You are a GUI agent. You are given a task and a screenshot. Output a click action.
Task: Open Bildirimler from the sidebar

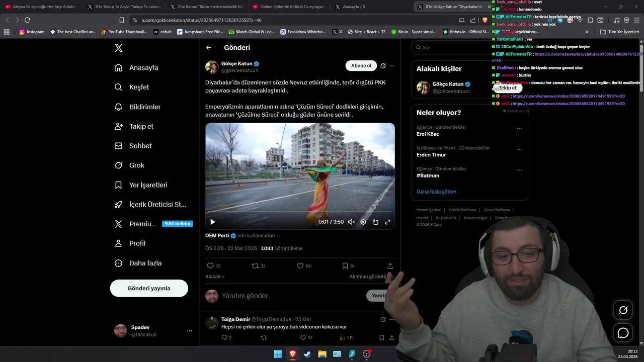(137, 107)
